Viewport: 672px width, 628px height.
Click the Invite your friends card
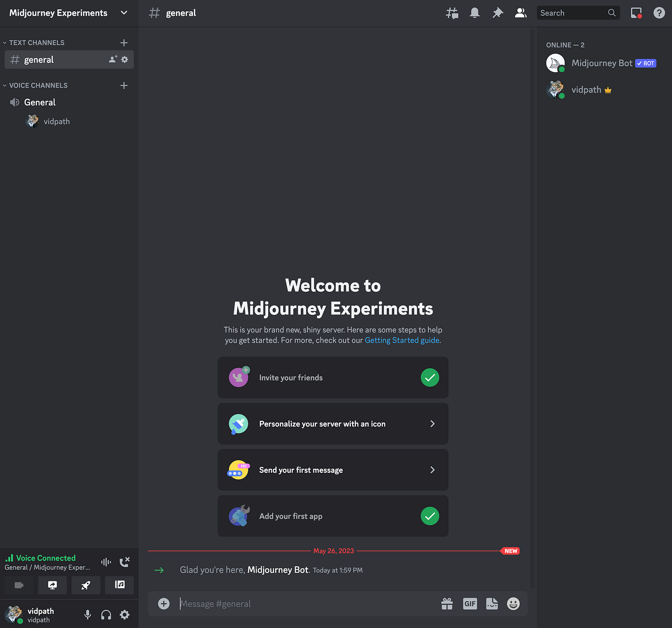(333, 378)
